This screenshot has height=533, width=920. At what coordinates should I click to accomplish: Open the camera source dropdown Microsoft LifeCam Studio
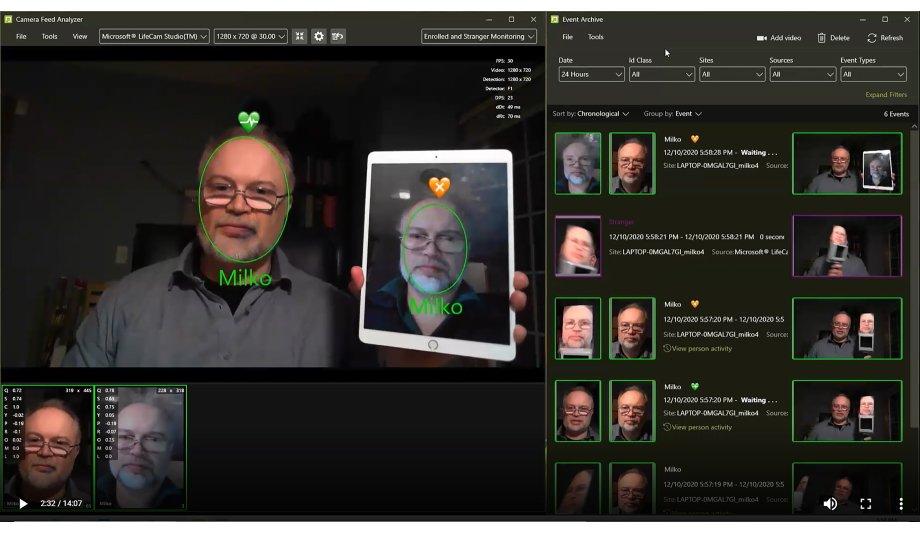tap(154, 36)
